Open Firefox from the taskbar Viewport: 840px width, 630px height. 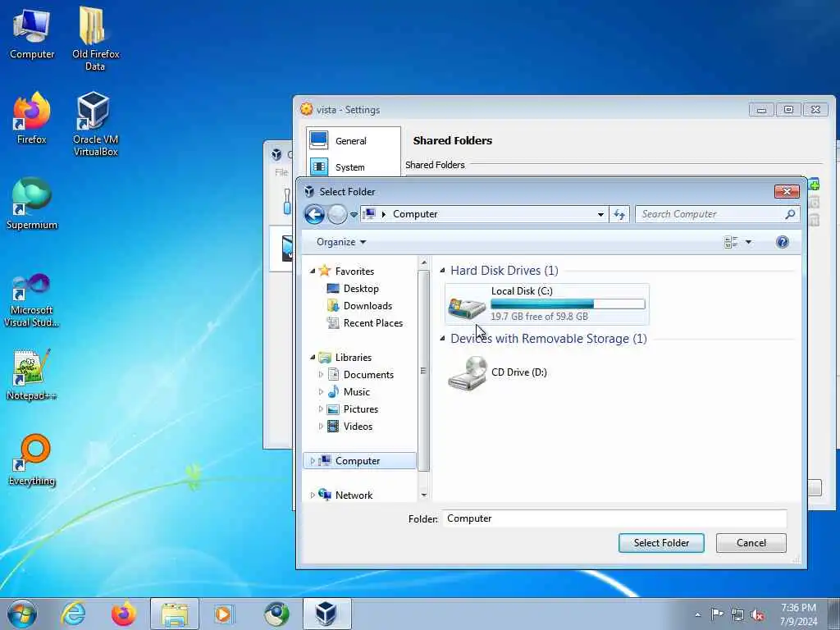pos(124,614)
